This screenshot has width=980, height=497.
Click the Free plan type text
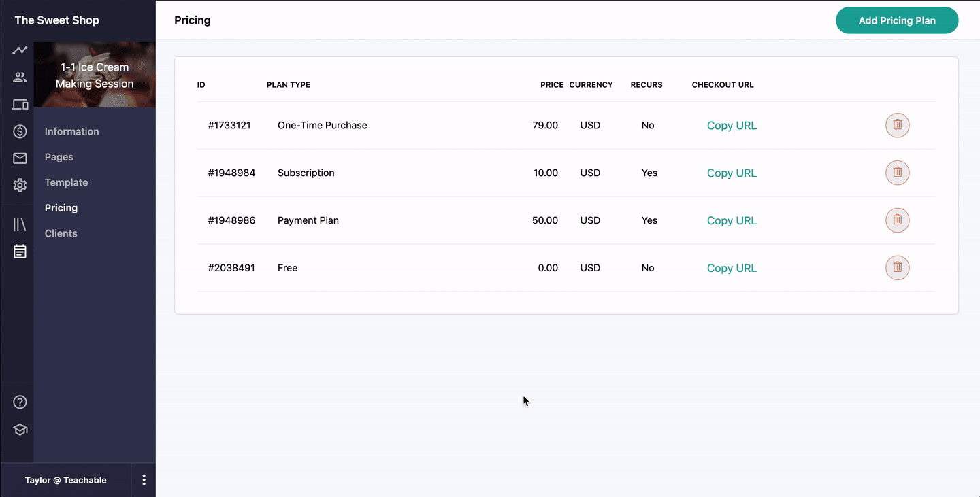point(287,268)
